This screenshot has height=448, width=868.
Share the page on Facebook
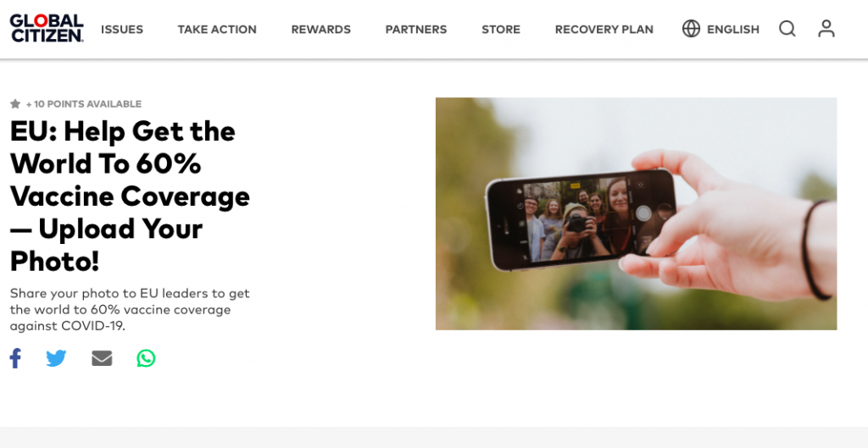coord(15,358)
